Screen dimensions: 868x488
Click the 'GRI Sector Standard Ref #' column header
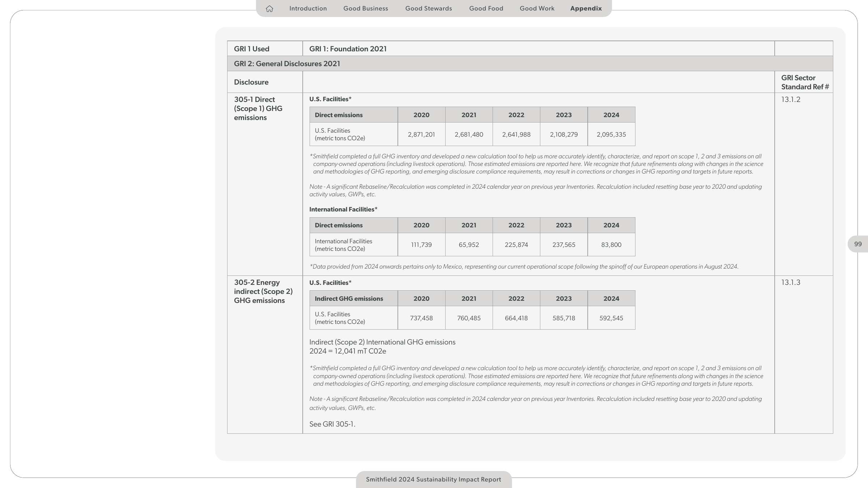point(805,82)
